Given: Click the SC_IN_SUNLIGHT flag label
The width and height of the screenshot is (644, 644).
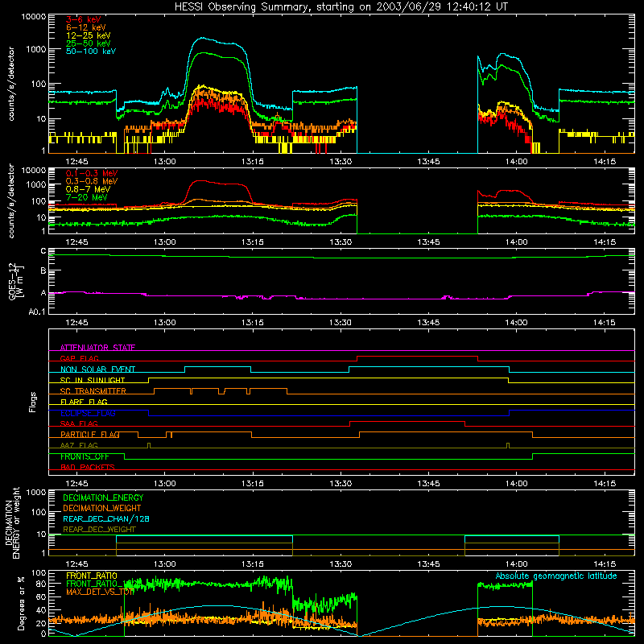Looking at the screenshot, I should click(93, 380).
